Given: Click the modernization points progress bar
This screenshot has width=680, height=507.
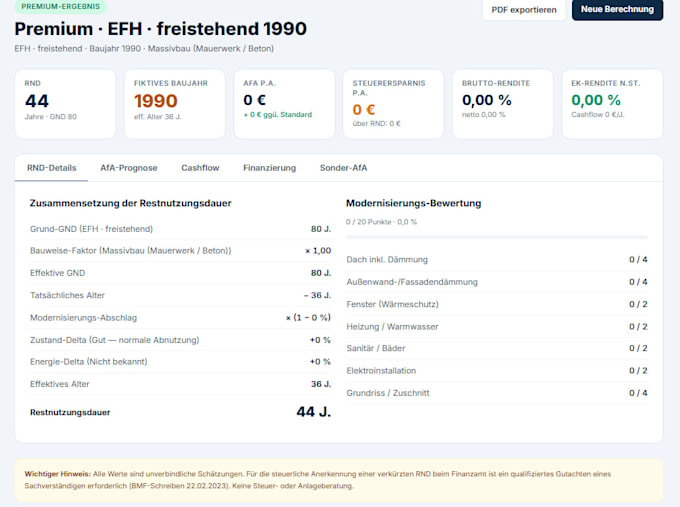Looking at the screenshot, I should click(497, 237).
